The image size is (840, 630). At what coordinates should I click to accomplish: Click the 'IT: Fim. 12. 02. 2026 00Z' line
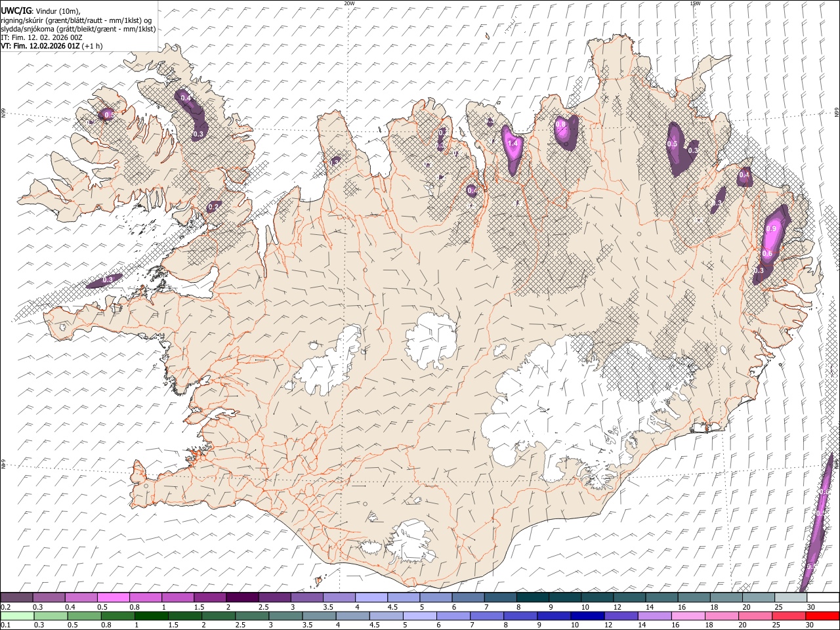click(x=41, y=37)
